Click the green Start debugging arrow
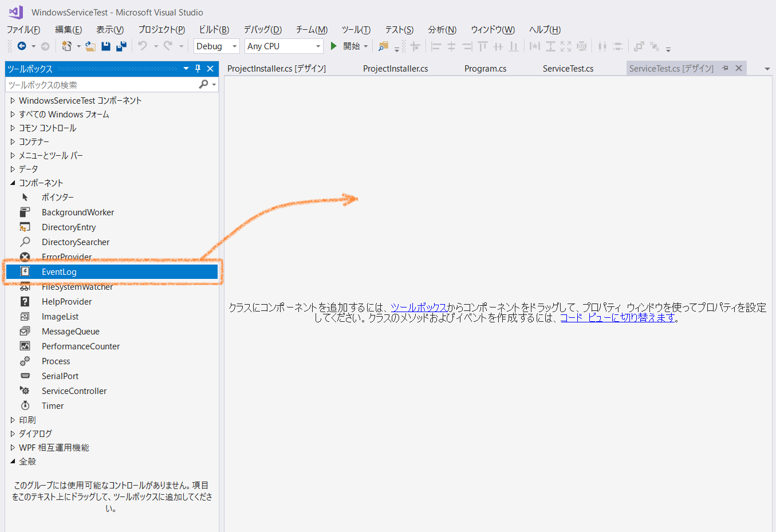This screenshot has height=532, width=776. (x=334, y=46)
